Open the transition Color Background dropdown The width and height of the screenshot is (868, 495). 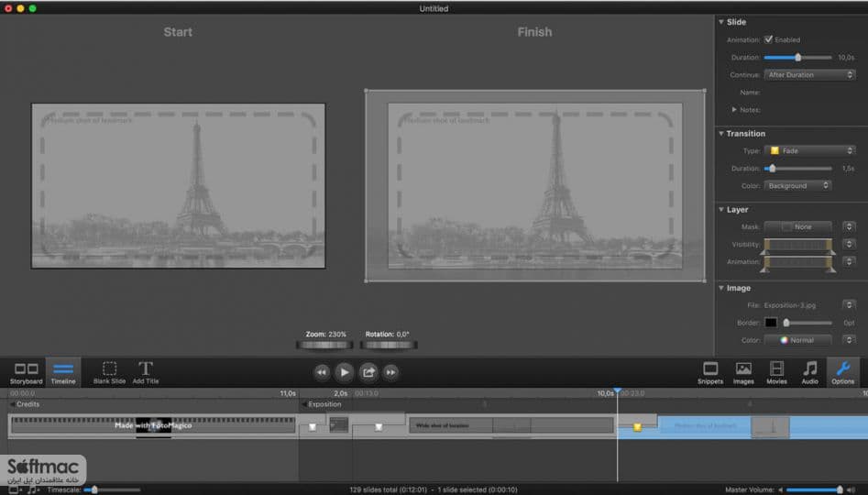[x=797, y=185]
